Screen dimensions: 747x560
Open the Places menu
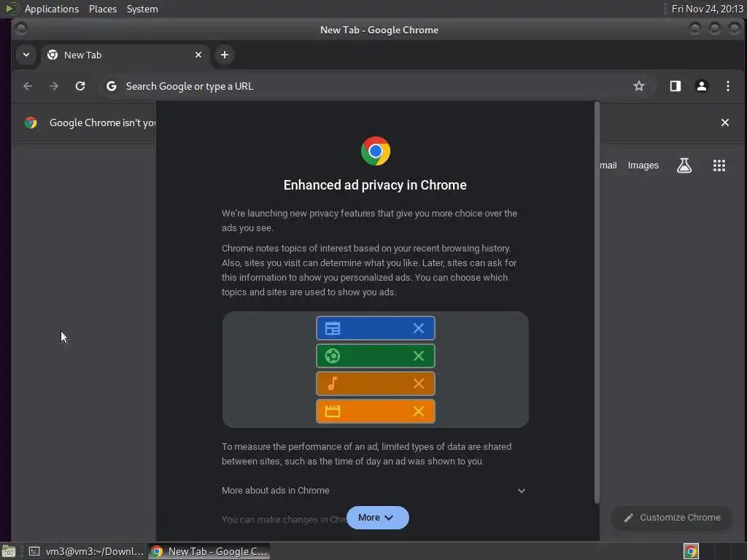pos(103,9)
